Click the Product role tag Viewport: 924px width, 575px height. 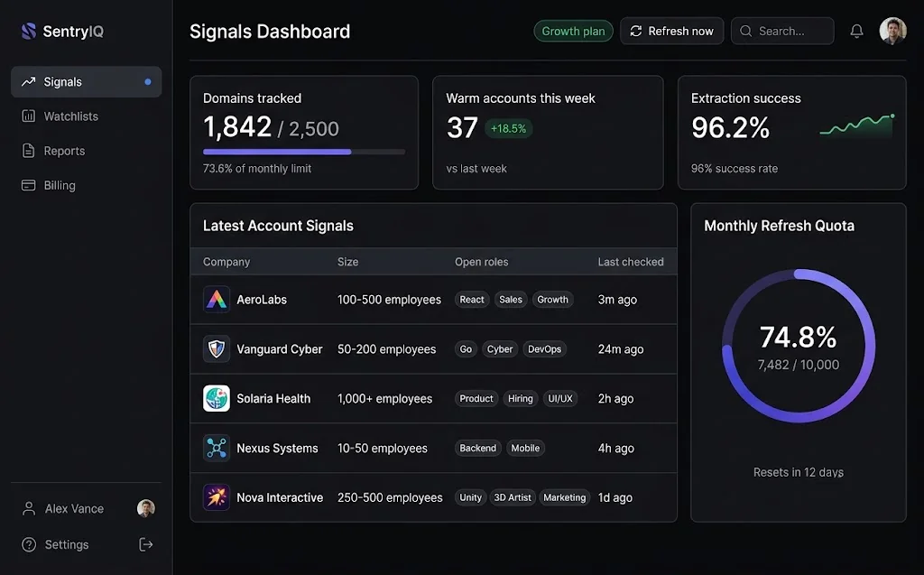[x=476, y=399]
